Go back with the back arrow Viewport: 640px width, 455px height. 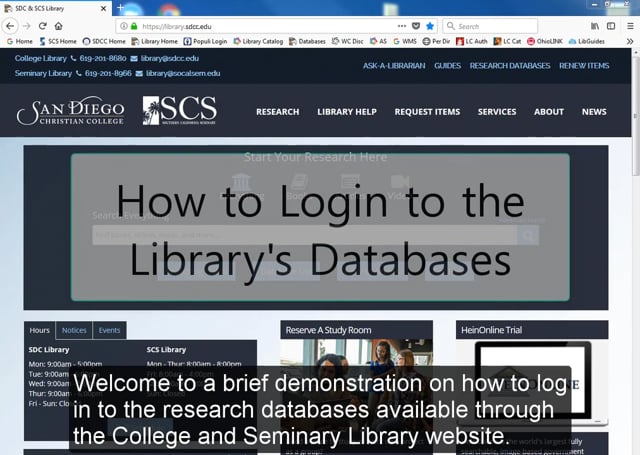10,26
